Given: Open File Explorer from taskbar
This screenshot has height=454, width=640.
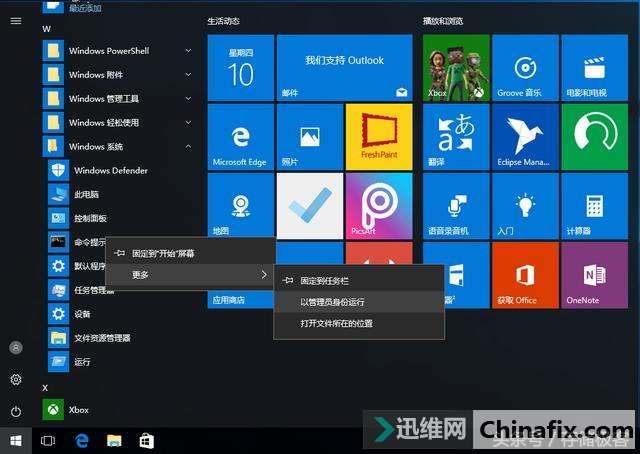Looking at the screenshot, I should [x=114, y=441].
